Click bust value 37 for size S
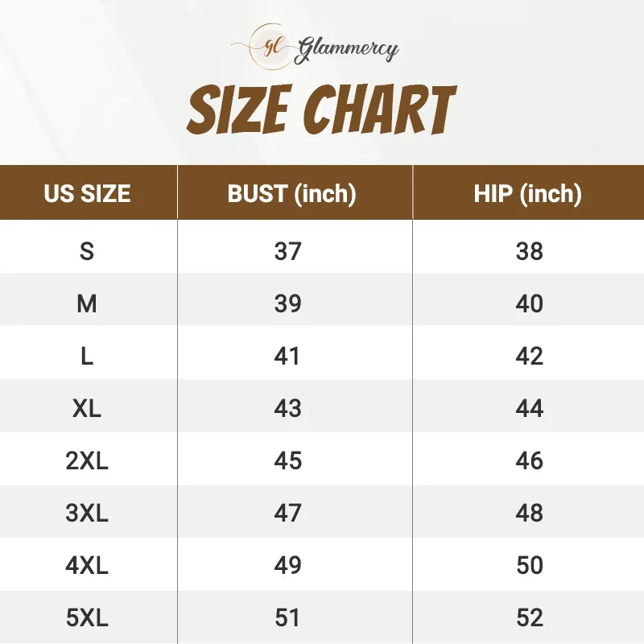The image size is (644, 644). coord(287,251)
